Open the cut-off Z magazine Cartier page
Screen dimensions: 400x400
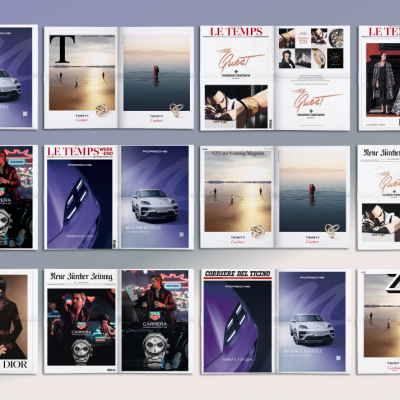click(379, 321)
